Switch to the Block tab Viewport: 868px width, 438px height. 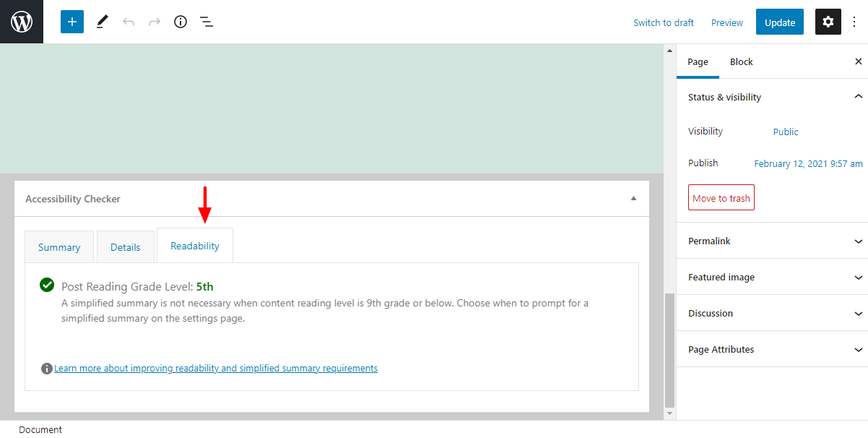click(741, 62)
